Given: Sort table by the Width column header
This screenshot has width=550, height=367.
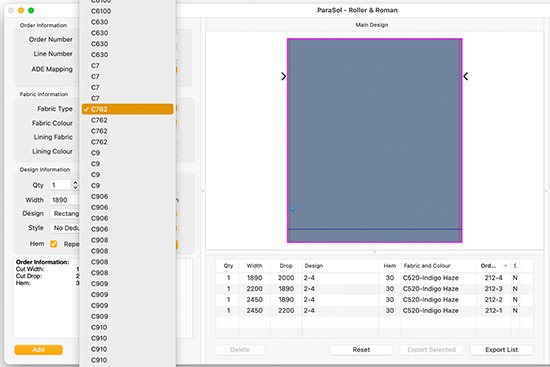Looking at the screenshot, I should click(x=254, y=266).
